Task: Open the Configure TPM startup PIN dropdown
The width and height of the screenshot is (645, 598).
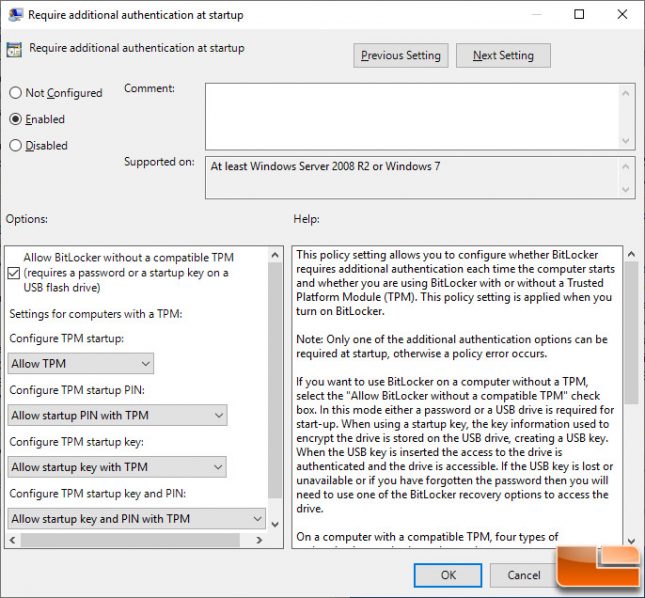Action: point(117,415)
